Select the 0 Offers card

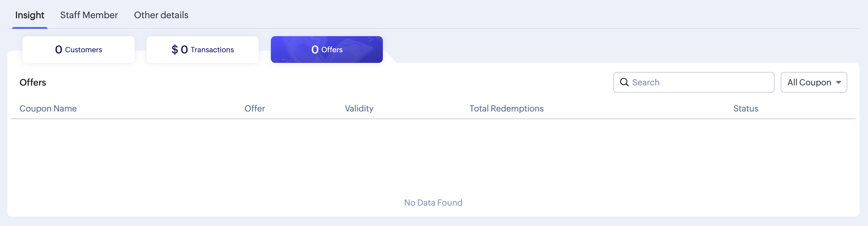pos(327,50)
